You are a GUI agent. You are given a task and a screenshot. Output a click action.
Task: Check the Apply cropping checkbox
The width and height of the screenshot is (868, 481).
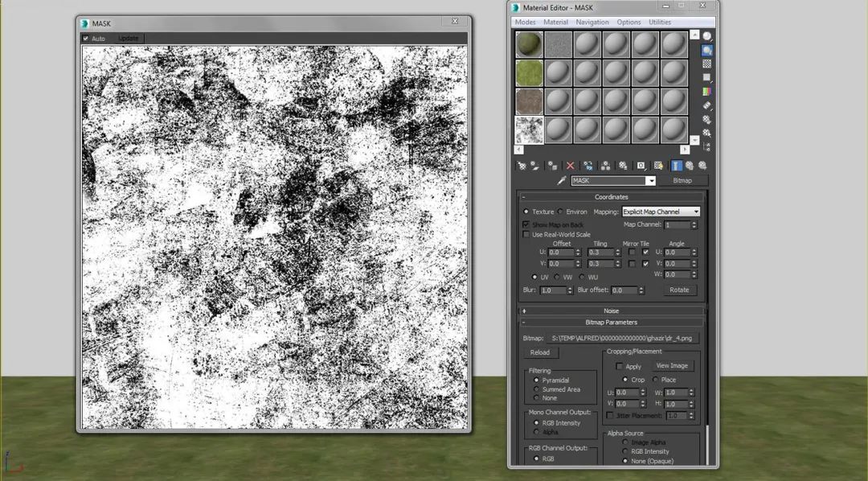(620, 367)
